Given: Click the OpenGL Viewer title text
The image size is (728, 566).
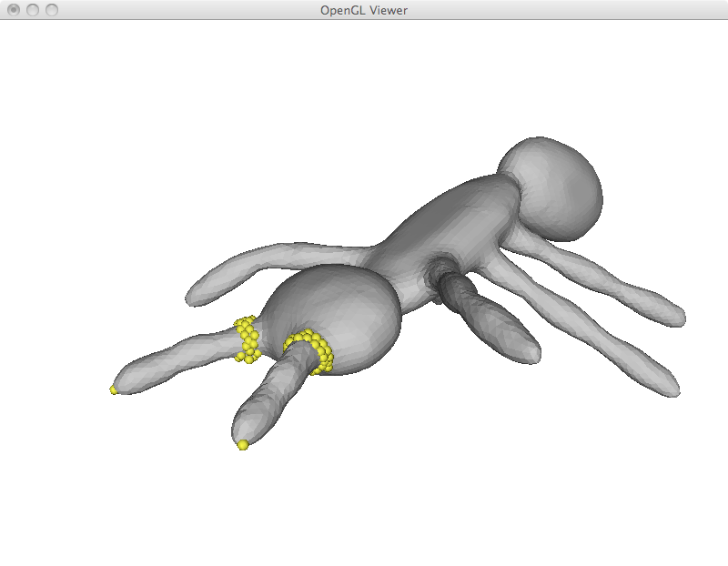Looking at the screenshot, I should point(363,10).
